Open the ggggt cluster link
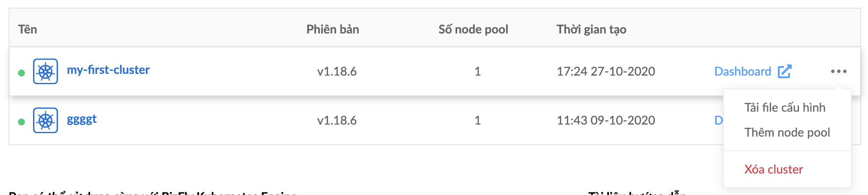Screen dimensions: 868x195 point(81,119)
